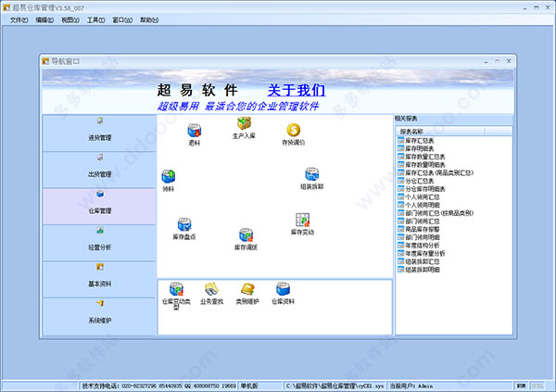Click the 当前用户: Admin status entry
Viewport: 556px width, 392px height.
(x=450, y=386)
